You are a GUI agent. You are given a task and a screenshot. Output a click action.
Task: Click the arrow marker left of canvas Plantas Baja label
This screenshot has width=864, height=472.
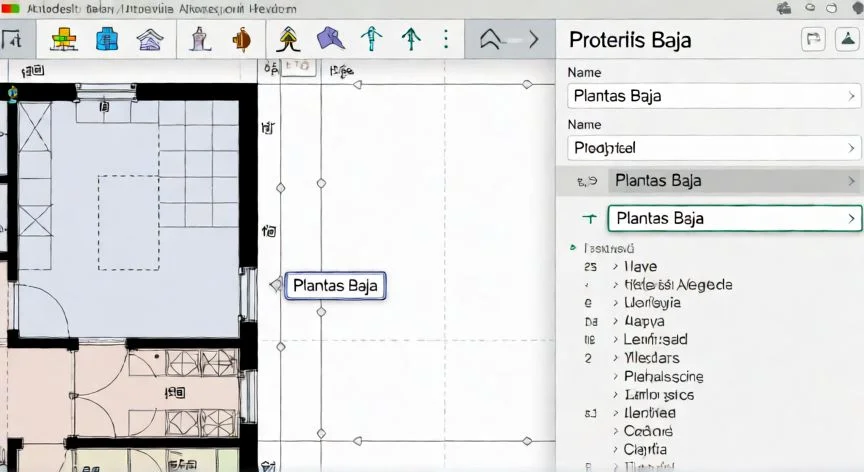tap(276, 285)
